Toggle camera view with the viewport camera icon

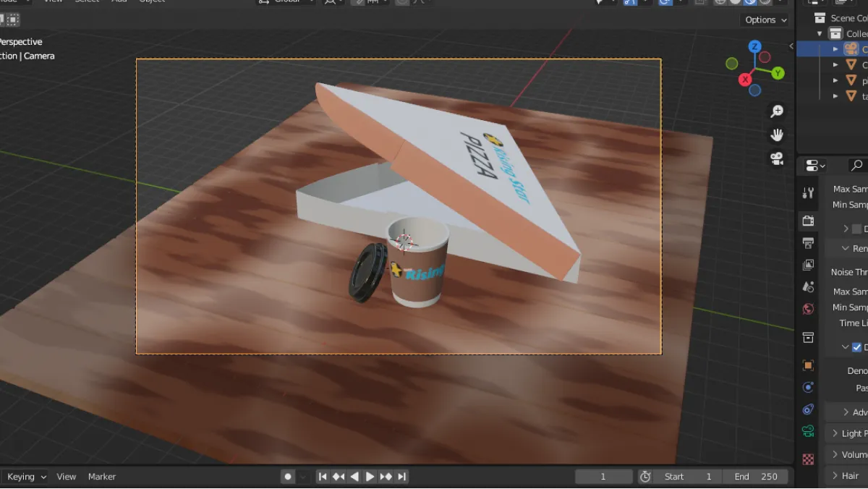(x=777, y=159)
